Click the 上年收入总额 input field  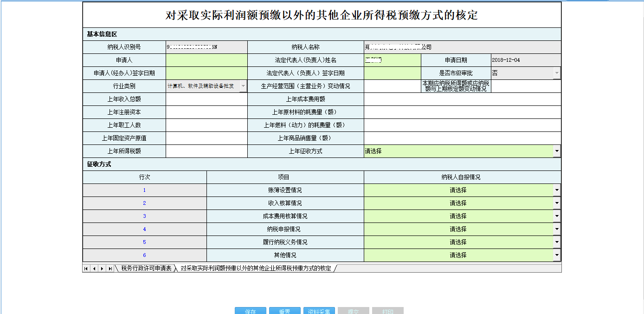206,98
